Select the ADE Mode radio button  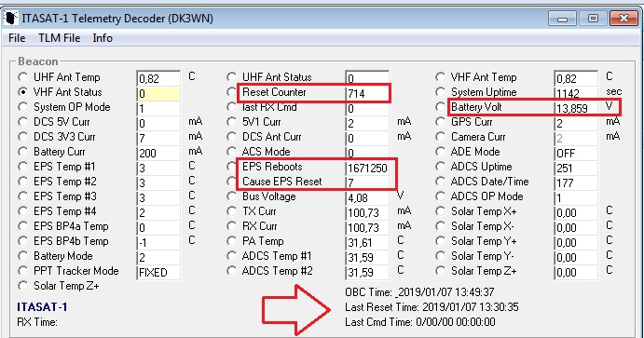pyautogui.click(x=440, y=152)
